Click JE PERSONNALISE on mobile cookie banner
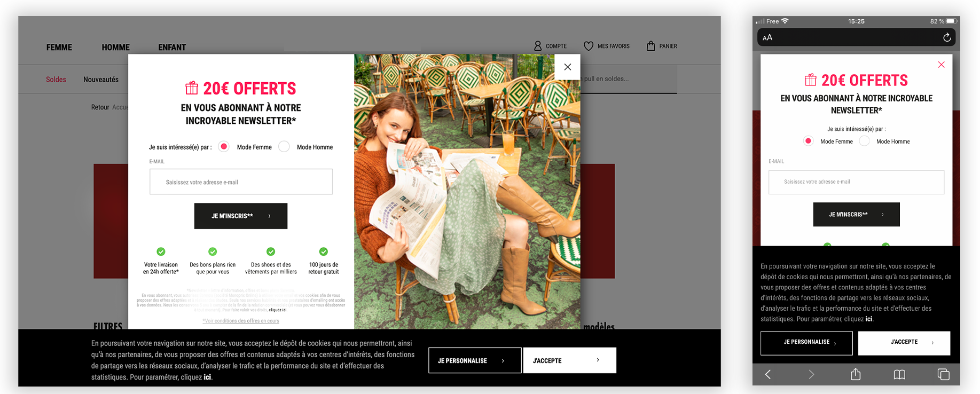Screen dimensions: 980x394 (x=806, y=343)
